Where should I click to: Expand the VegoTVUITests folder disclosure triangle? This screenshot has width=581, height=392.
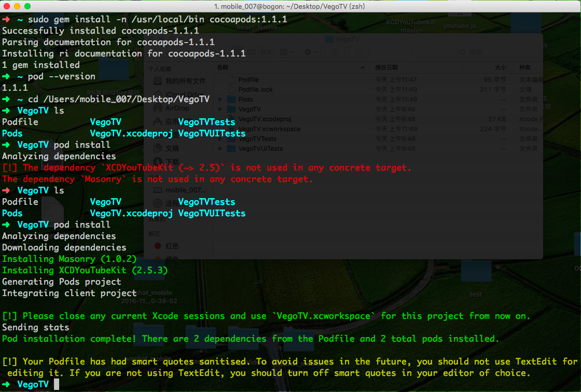pyautogui.click(x=220, y=149)
